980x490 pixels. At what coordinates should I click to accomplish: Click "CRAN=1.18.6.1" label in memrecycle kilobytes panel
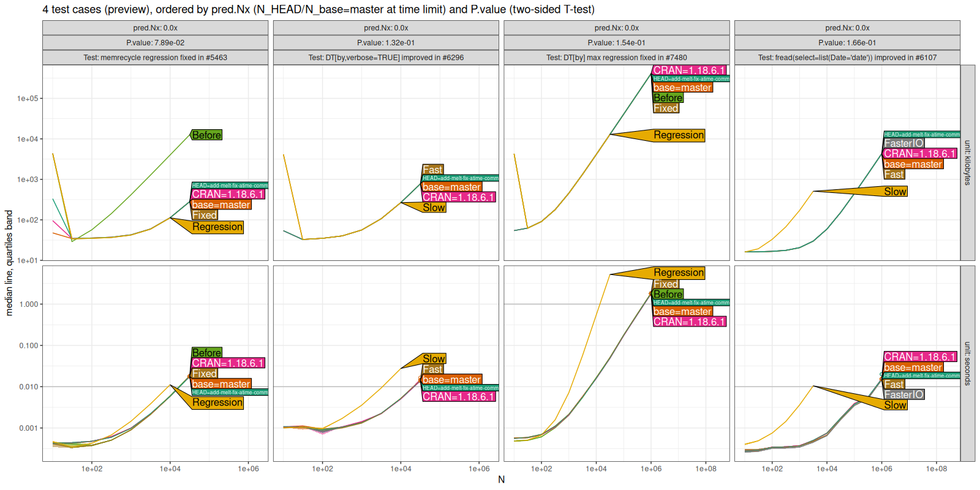pos(228,194)
